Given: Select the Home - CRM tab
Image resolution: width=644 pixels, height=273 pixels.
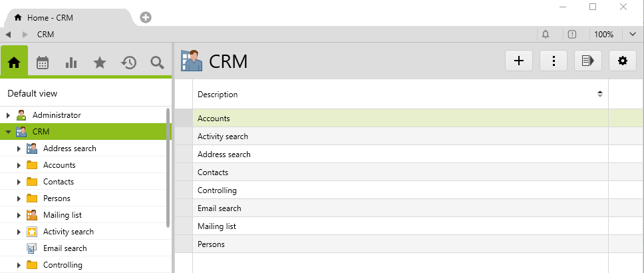Looking at the screenshot, I should (50, 17).
